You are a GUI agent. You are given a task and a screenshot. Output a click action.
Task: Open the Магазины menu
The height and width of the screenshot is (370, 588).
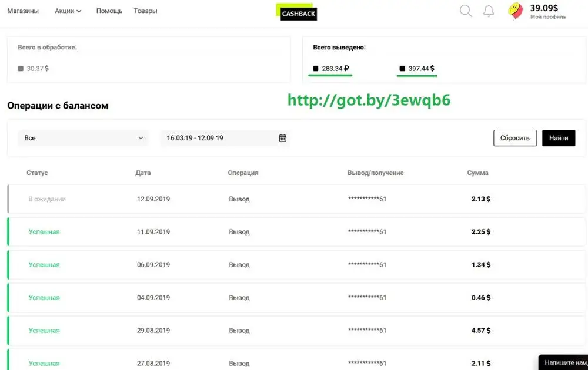pos(23,11)
